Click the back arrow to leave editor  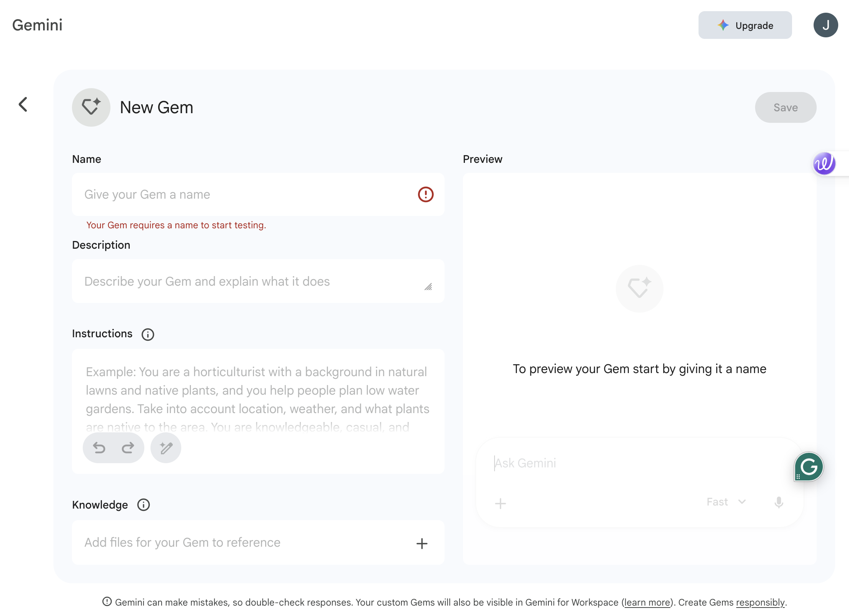[x=23, y=104]
